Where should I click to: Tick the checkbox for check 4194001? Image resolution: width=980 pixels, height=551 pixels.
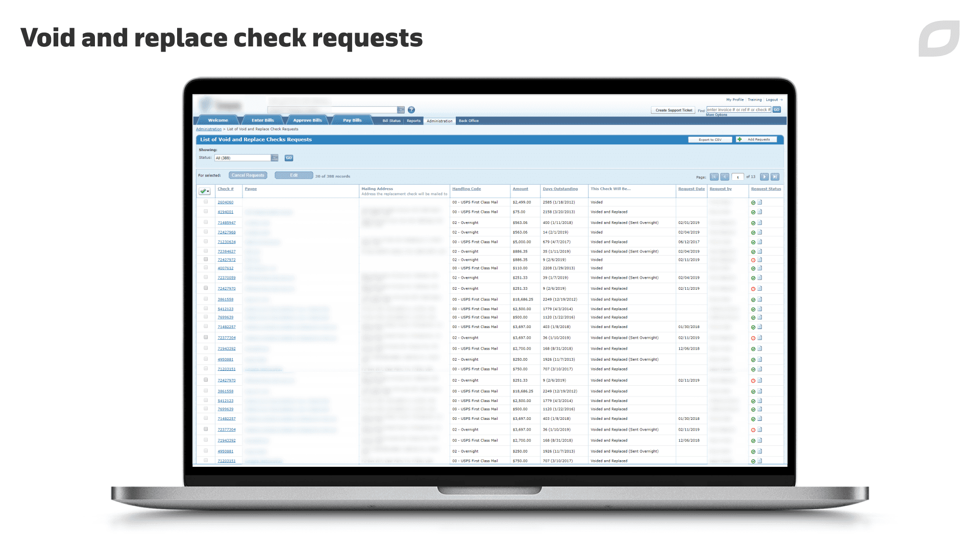point(206,211)
